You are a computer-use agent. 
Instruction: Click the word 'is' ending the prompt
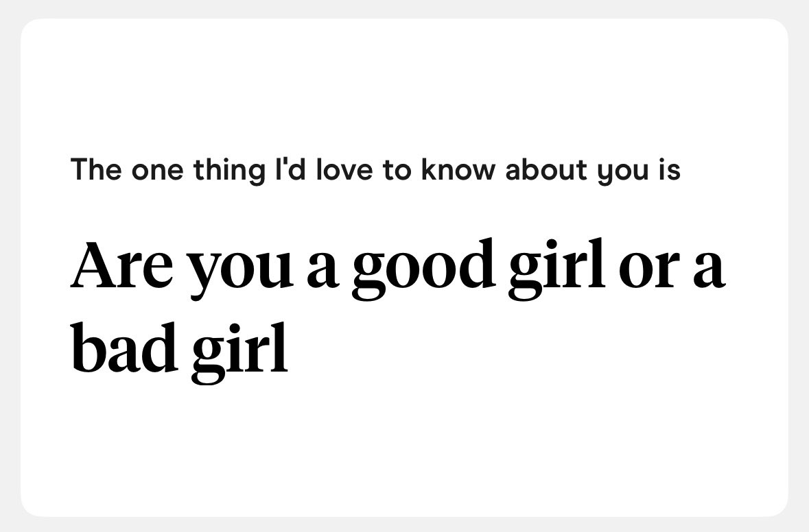click(669, 169)
